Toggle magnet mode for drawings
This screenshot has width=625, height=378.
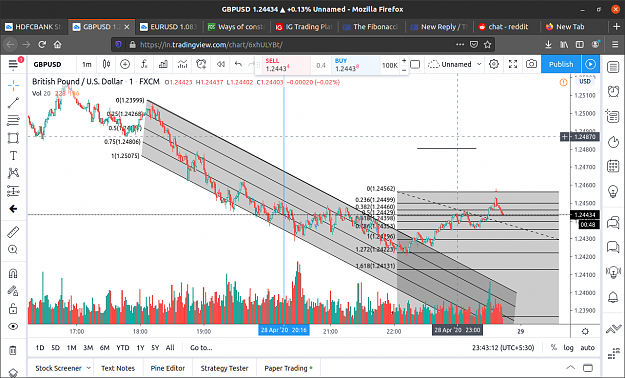(x=13, y=274)
